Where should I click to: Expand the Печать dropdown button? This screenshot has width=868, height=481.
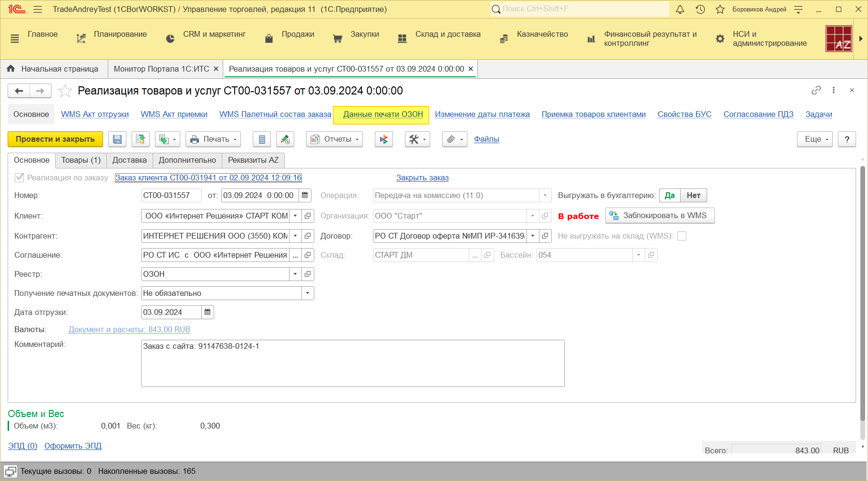tap(213, 139)
